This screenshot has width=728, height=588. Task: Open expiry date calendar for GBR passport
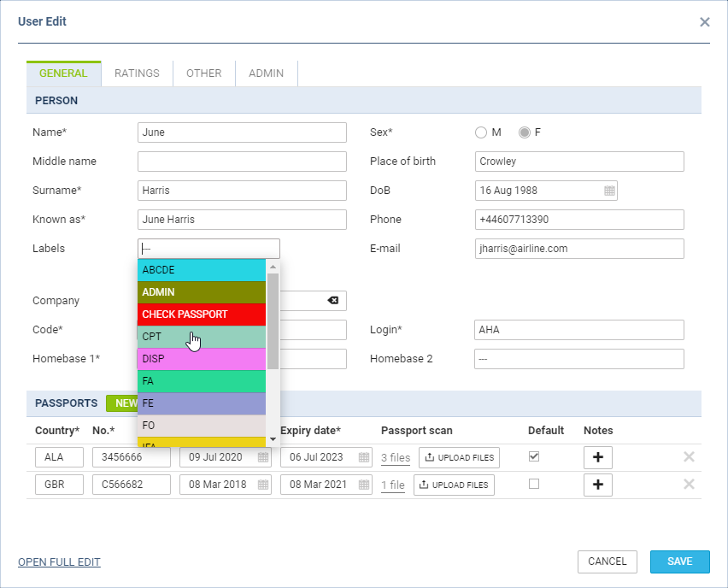pos(364,485)
